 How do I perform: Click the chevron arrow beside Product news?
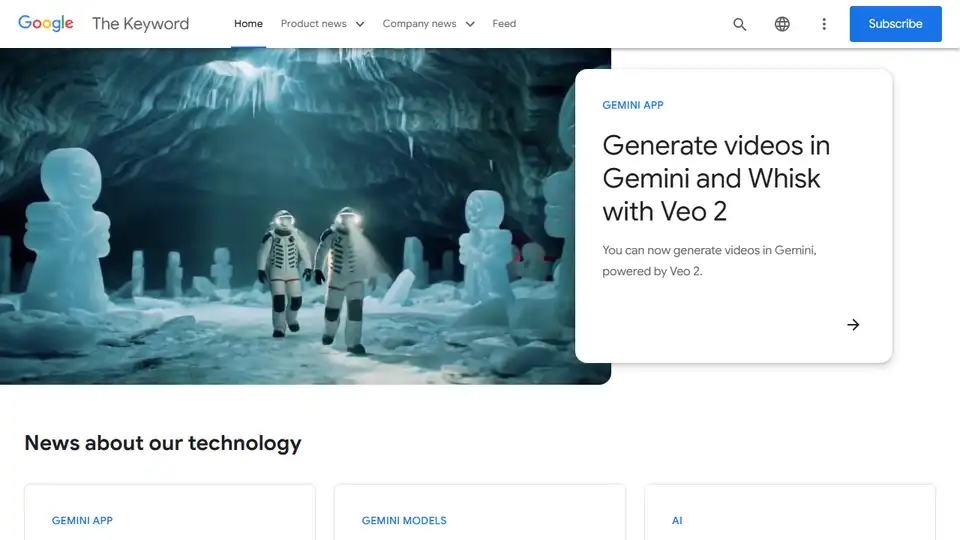360,24
